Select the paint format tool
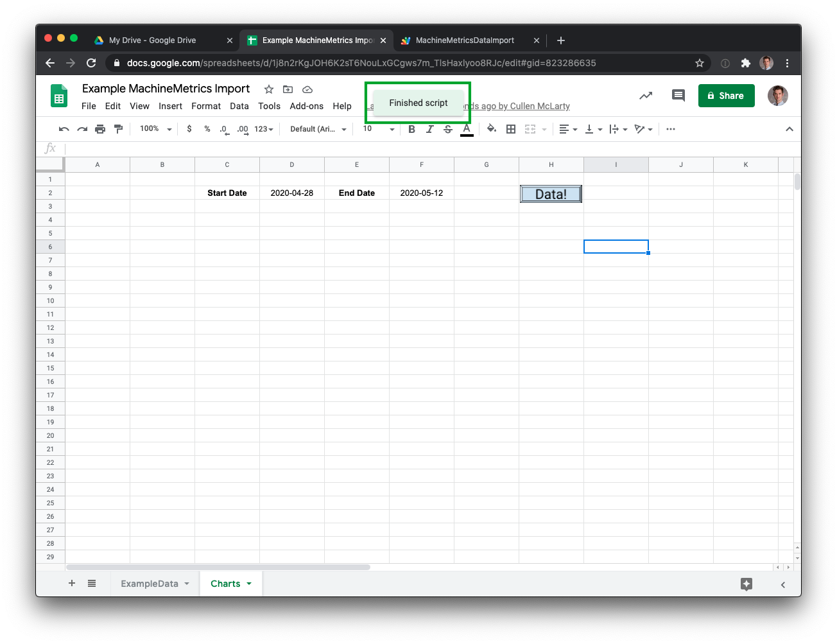 pos(118,129)
